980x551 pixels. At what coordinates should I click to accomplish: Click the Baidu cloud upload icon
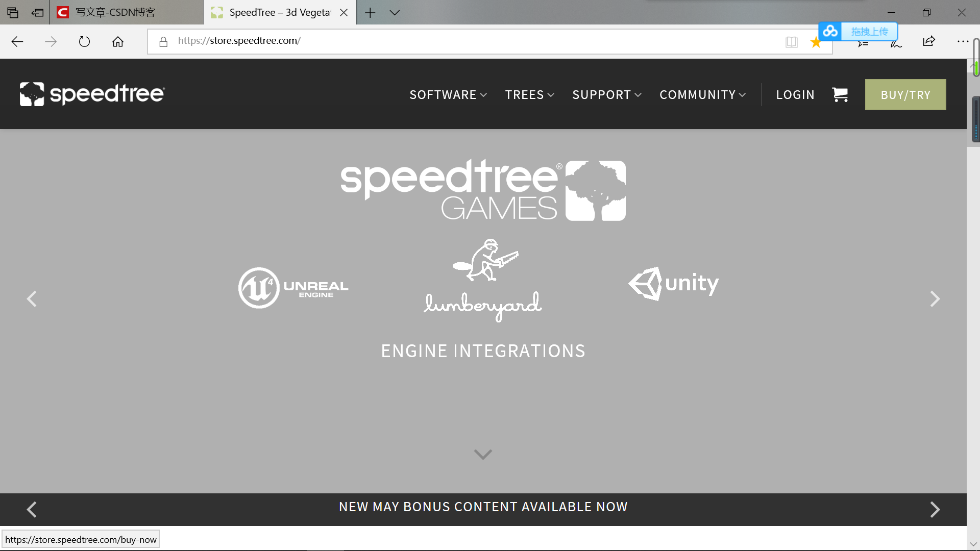pyautogui.click(x=829, y=31)
